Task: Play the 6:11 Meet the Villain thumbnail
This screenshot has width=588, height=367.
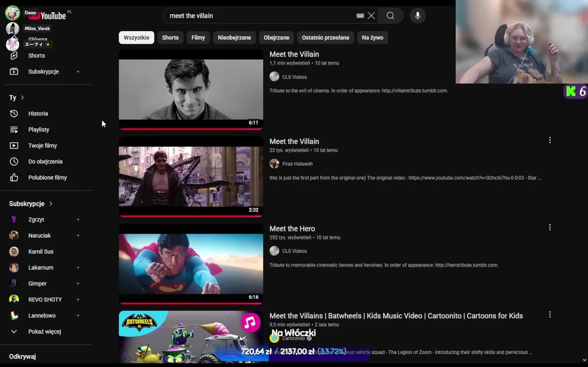Action: pos(191,89)
